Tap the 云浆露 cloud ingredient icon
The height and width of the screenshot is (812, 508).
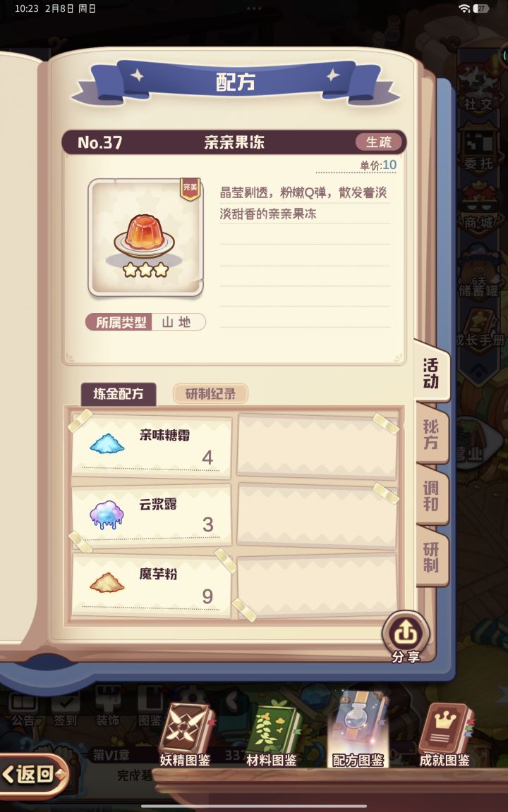click(107, 514)
